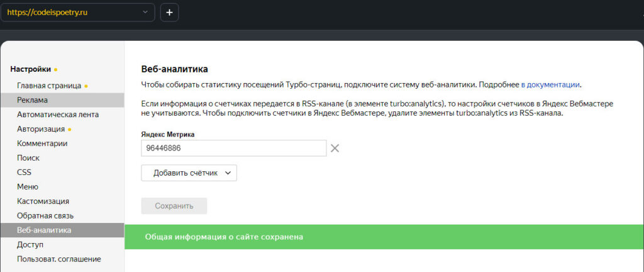Image resolution: width=644 pixels, height=272 pixels.
Task: Select Обратная связь in sidebar
Action: pyautogui.click(x=45, y=216)
